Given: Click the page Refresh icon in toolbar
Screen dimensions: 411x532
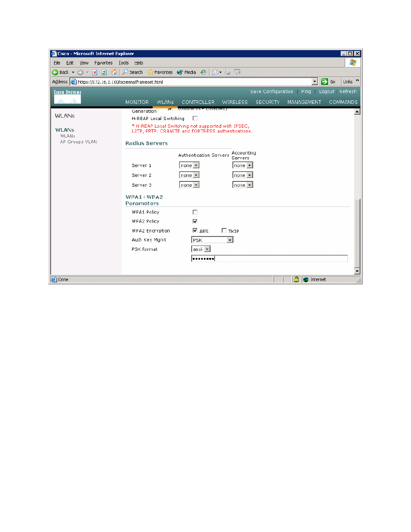Looking at the screenshot, I should tap(104, 72).
